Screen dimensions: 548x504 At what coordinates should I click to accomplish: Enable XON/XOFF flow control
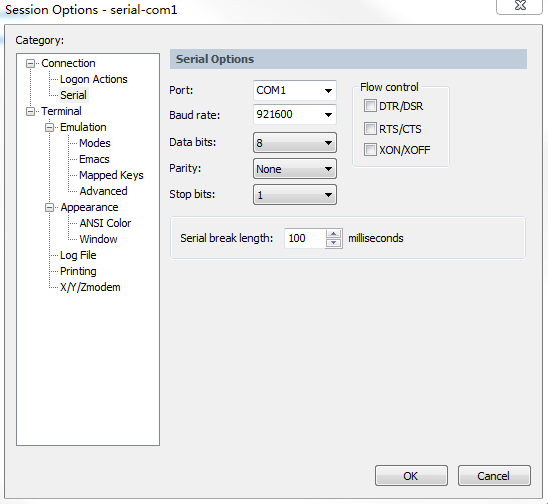pos(370,150)
